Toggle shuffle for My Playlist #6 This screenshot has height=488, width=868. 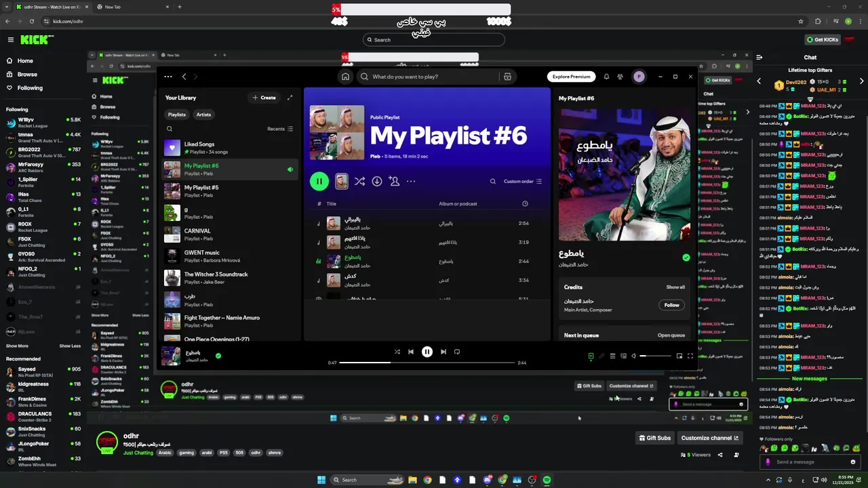[359, 181]
